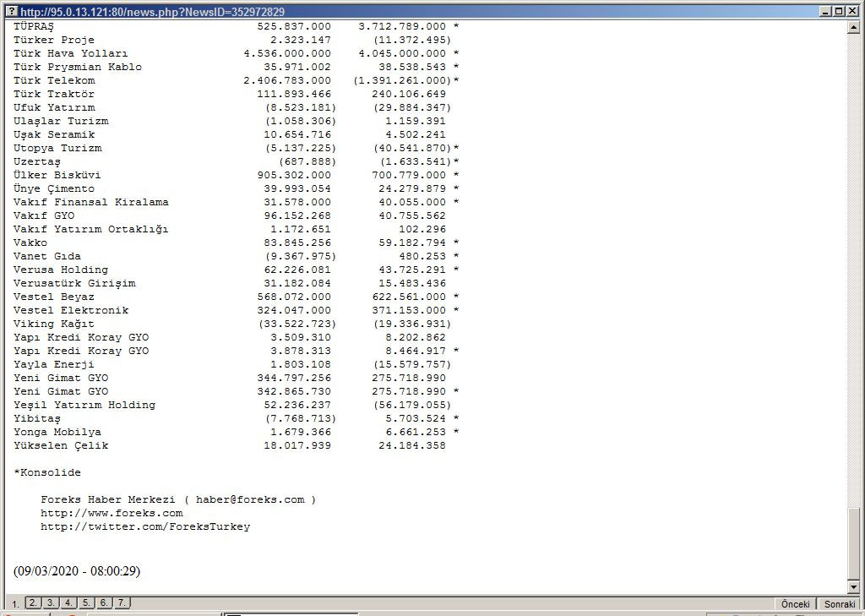Select the Vakko row name
The width and height of the screenshot is (865, 616).
point(30,243)
